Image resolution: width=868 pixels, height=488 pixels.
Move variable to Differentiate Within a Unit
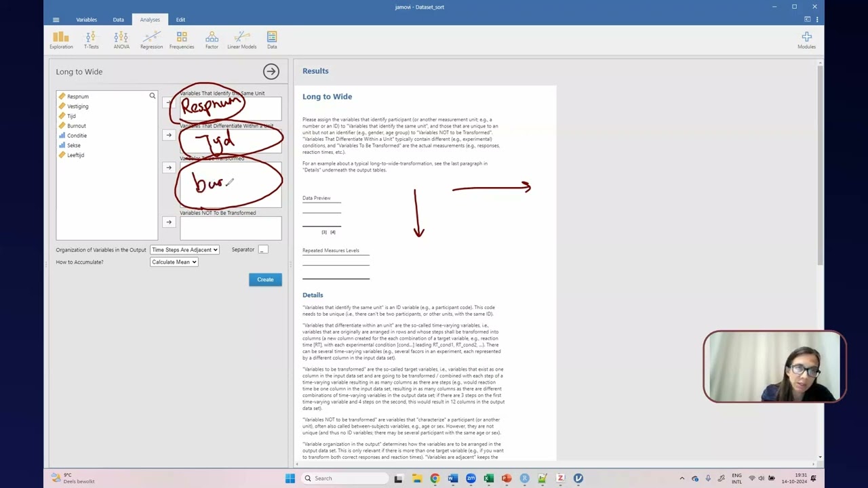coord(169,135)
